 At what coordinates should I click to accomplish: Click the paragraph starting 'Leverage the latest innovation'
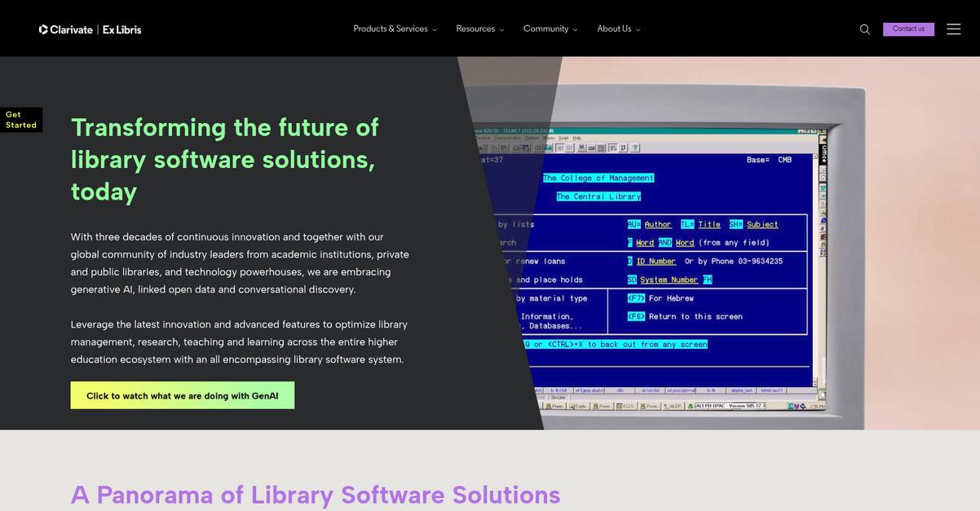pos(239,341)
